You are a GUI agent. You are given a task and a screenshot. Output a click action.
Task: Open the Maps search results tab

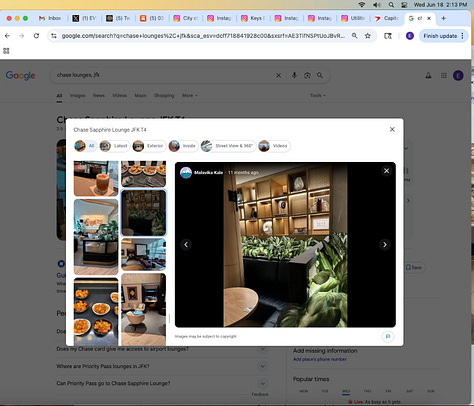tap(140, 95)
